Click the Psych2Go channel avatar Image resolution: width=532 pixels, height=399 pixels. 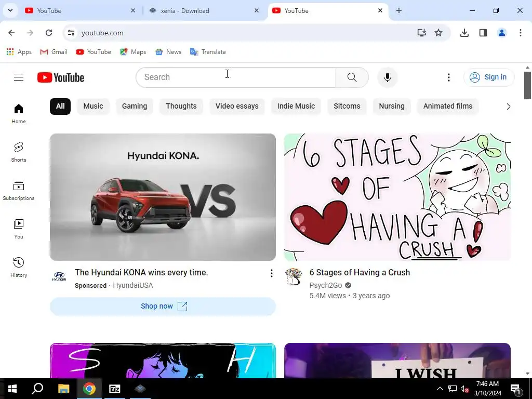click(294, 276)
